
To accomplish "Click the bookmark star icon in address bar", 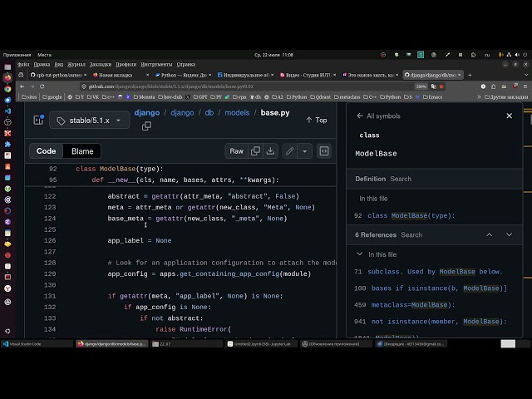I will (441, 86).
